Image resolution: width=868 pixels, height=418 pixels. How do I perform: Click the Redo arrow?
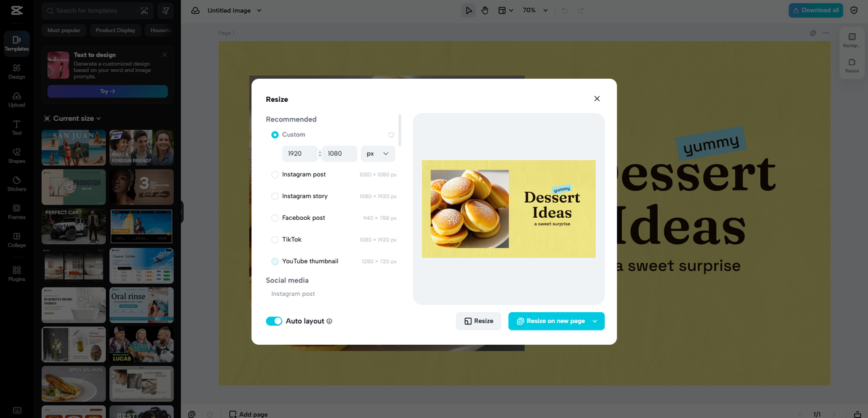tap(581, 10)
